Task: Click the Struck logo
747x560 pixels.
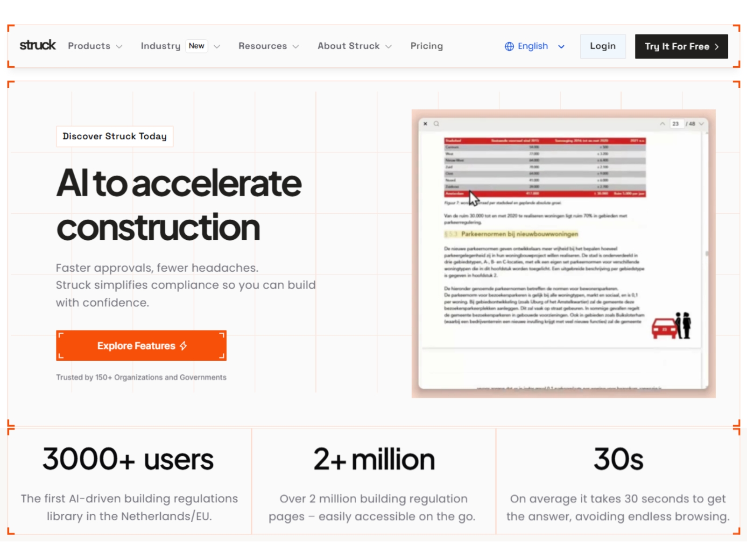Action: click(x=37, y=45)
